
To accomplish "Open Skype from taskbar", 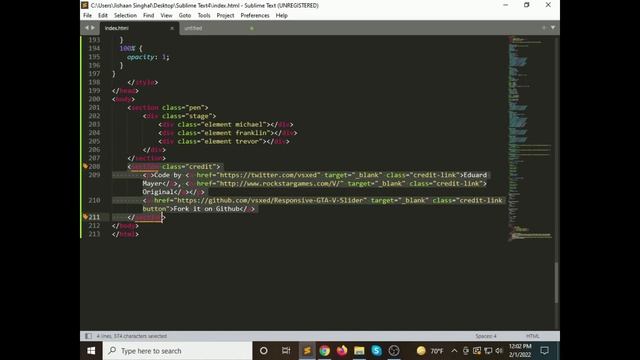I will click(376, 351).
